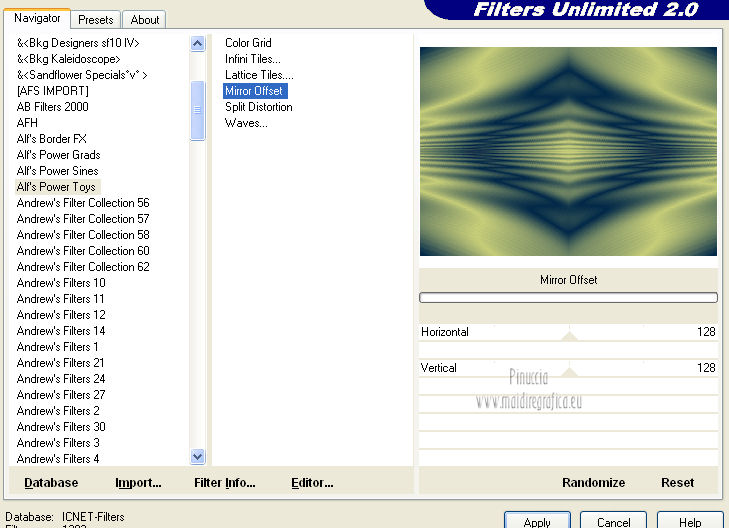Open Filter Info...
This screenshot has width=729, height=528.
[x=225, y=483]
